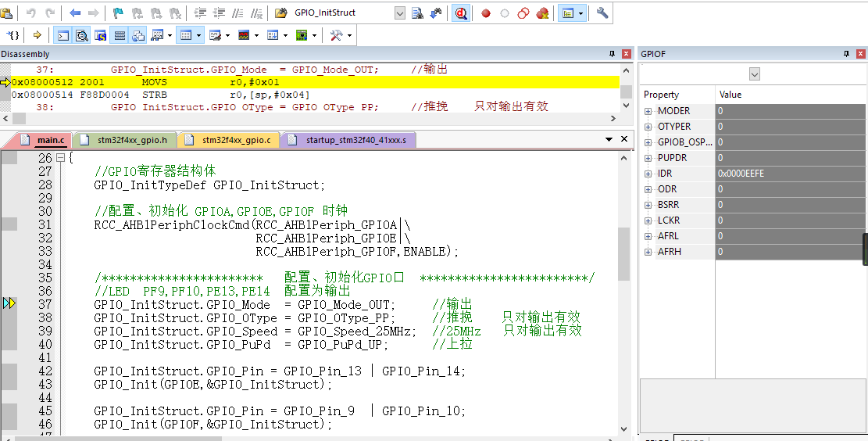Kill all breakpoints icon
Viewport: 868px width, 441px height.
click(x=542, y=13)
